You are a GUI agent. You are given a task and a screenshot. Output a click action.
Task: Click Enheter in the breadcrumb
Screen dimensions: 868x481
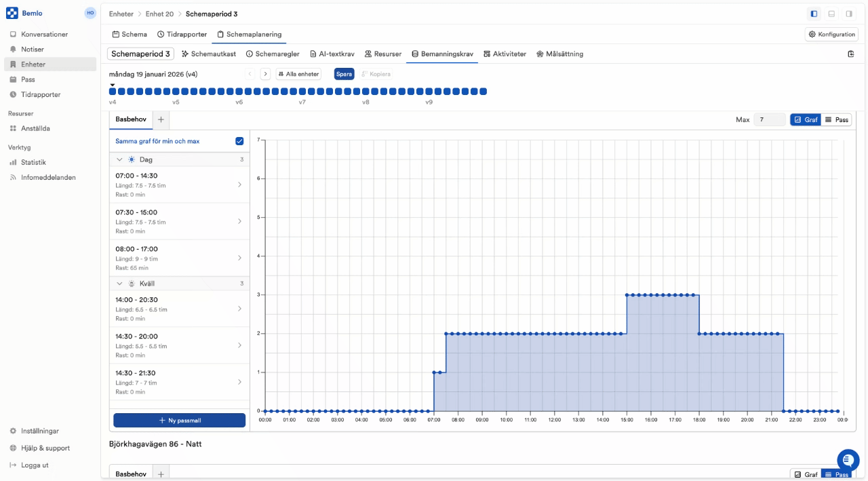121,14
